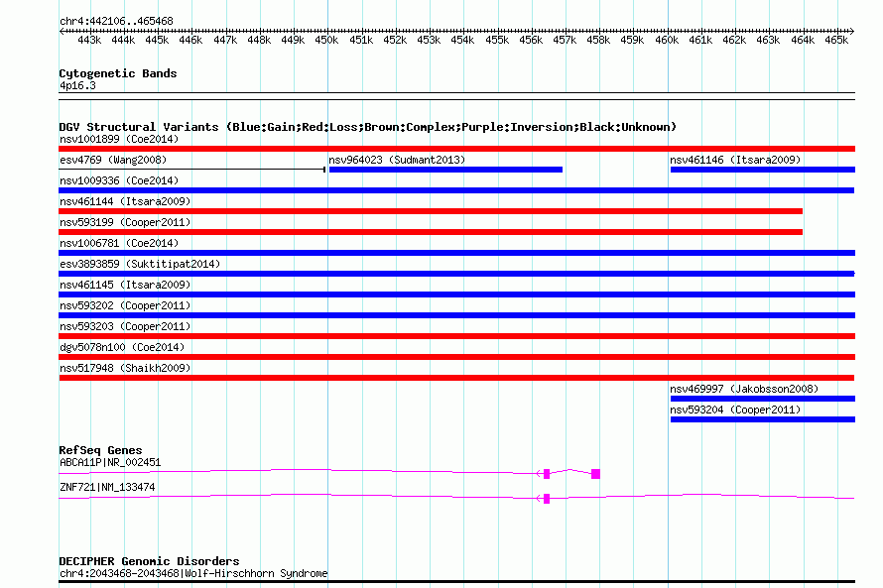Screen dimensions: 883x588
Task: Select the Cytogenetic Bands track title
Action: tap(118, 73)
